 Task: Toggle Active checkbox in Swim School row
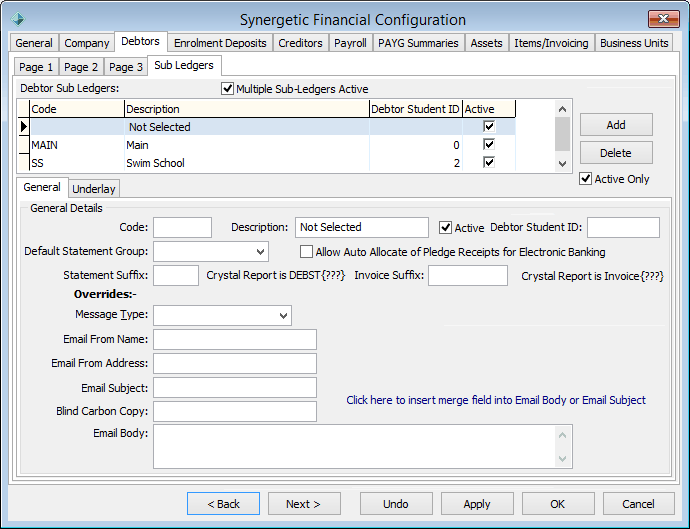point(489,162)
